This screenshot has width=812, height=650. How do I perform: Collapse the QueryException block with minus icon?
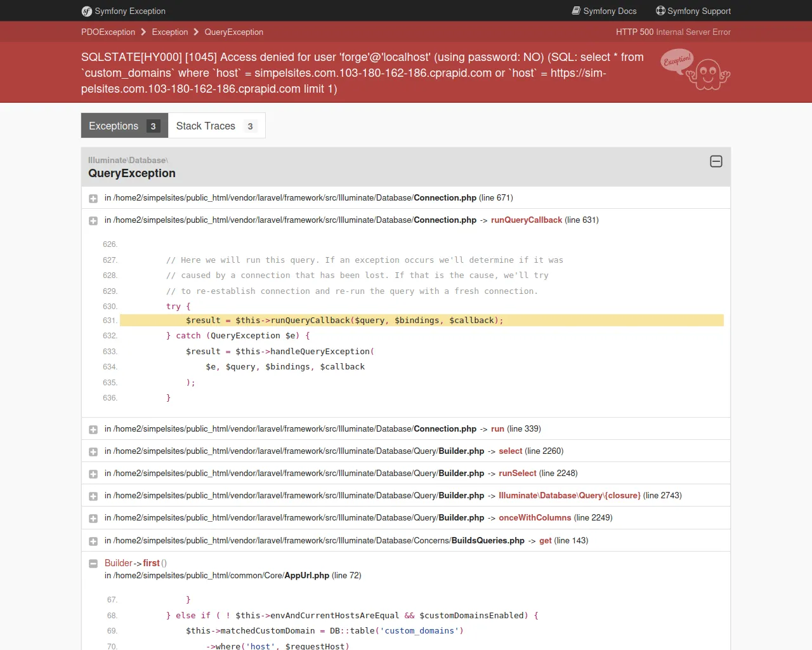tap(716, 161)
